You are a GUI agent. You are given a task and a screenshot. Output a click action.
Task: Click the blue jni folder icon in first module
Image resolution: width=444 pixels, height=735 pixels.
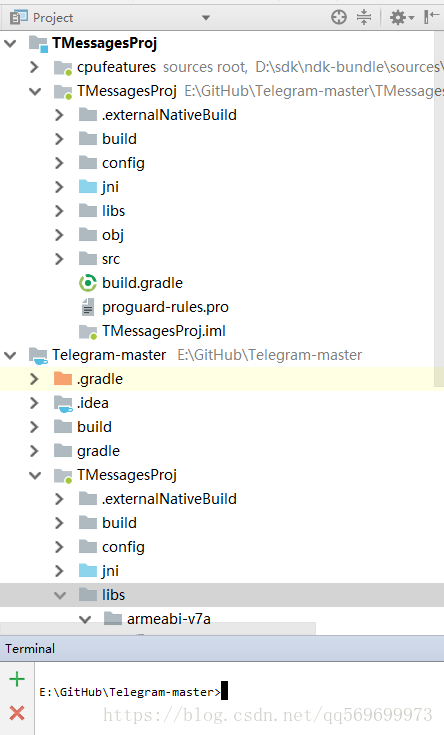pos(88,187)
